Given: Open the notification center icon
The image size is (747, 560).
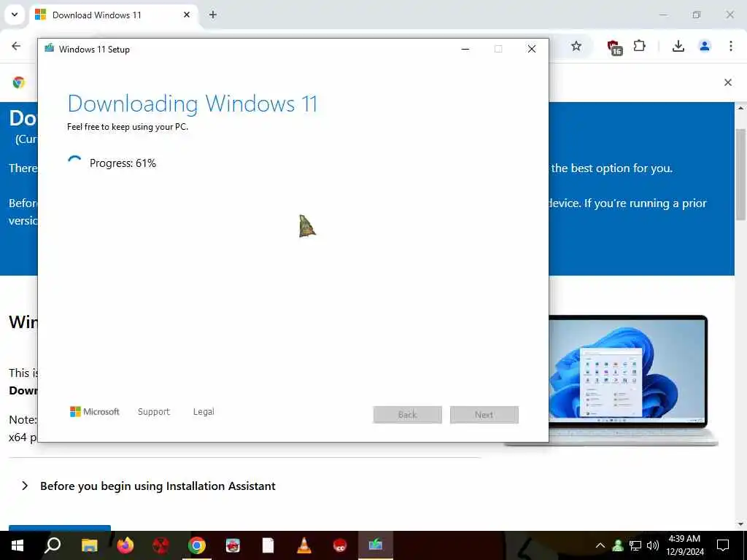Looking at the screenshot, I should (723, 545).
